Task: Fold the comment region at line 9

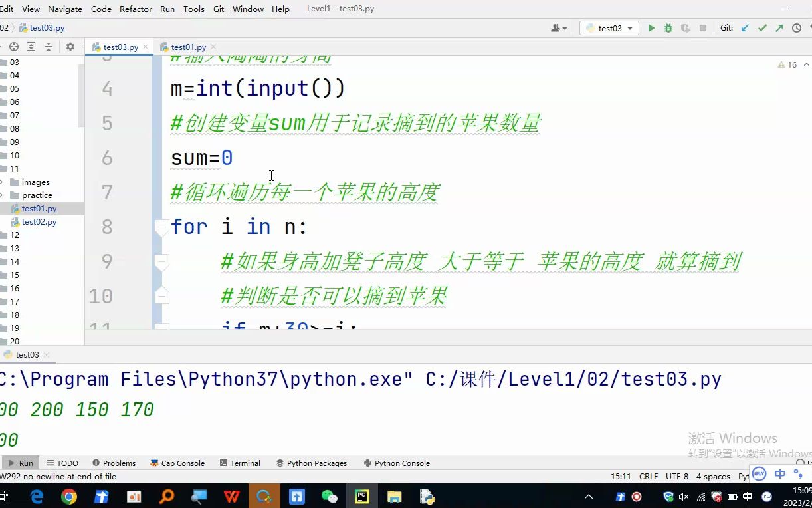Action: (161, 261)
